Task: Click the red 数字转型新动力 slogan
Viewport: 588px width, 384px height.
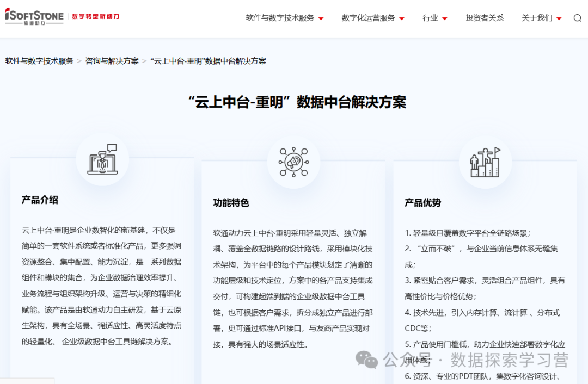Action: coord(96,16)
